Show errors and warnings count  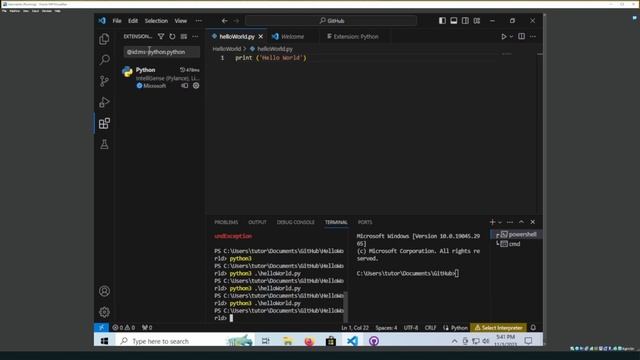(123, 327)
